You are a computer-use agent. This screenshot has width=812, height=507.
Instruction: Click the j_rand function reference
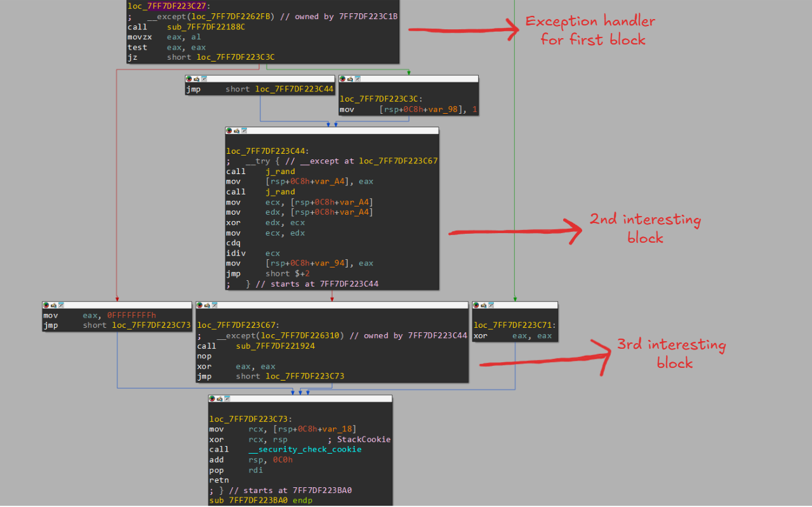tap(281, 171)
